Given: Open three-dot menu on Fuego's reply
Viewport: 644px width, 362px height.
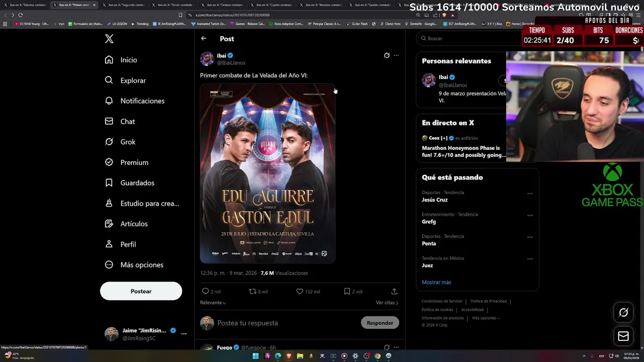Looking at the screenshot, I should [396, 347].
